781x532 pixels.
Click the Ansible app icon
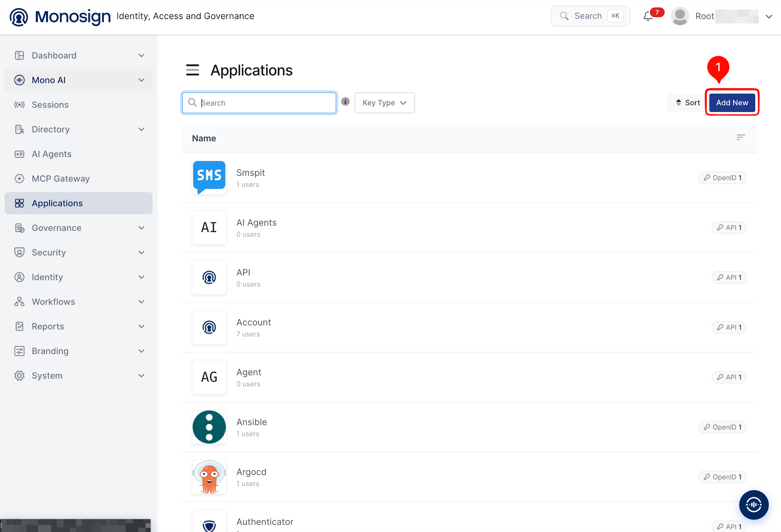pyautogui.click(x=209, y=427)
